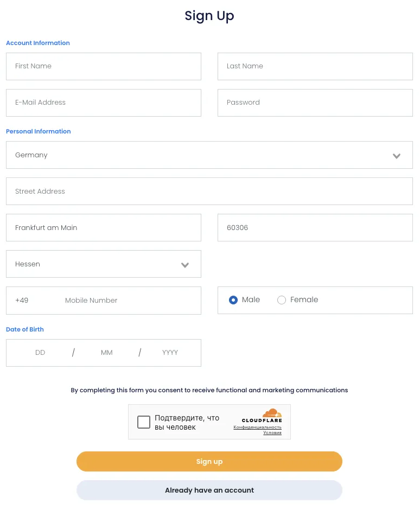The image size is (420, 510).
Task: Open the Germany country select field
Action: tap(209, 155)
